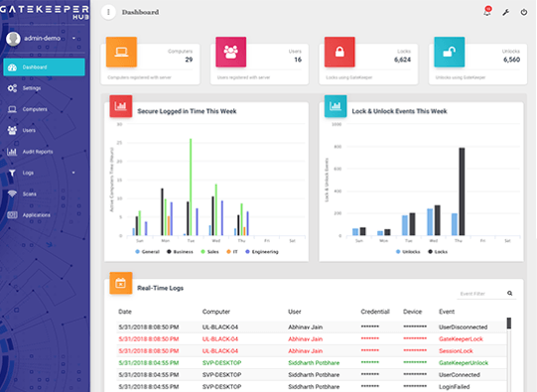The width and height of the screenshot is (537, 392).
Task: Click the pink Users group tile
Action: coord(231,52)
